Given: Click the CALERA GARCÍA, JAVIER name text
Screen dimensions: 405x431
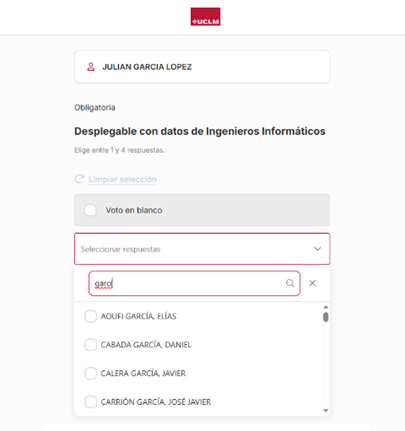Looking at the screenshot, I should [x=143, y=373].
